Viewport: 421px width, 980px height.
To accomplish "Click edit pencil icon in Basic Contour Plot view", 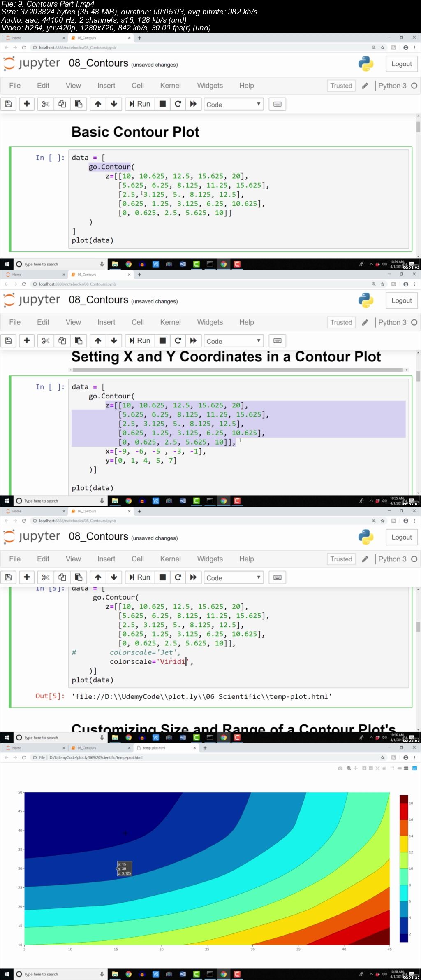I will click(x=365, y=86).
